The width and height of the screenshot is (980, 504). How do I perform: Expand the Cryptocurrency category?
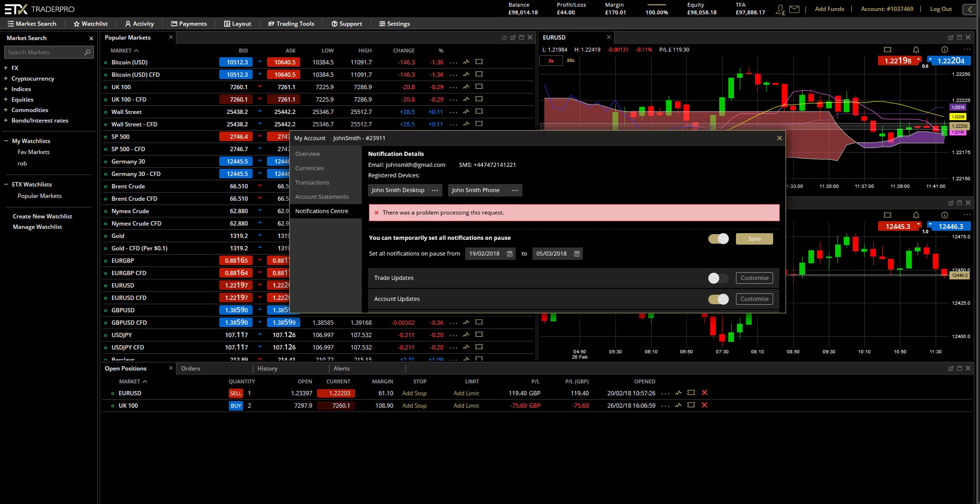(x=6, y=79)
